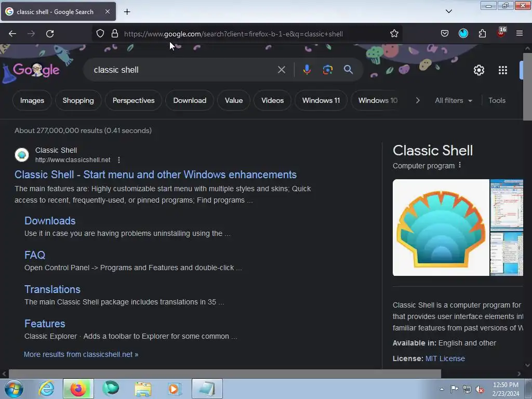Show hidden system tray icons
Image resolution: width=532 pixels, height=399 pixels.
pyautogui.click(x=442, y=389)
